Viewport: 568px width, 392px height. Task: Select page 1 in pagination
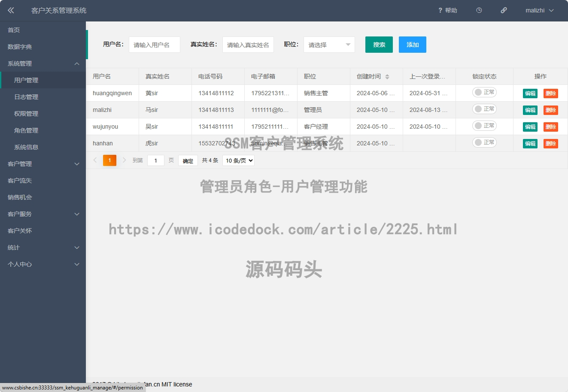pos(109,160)
